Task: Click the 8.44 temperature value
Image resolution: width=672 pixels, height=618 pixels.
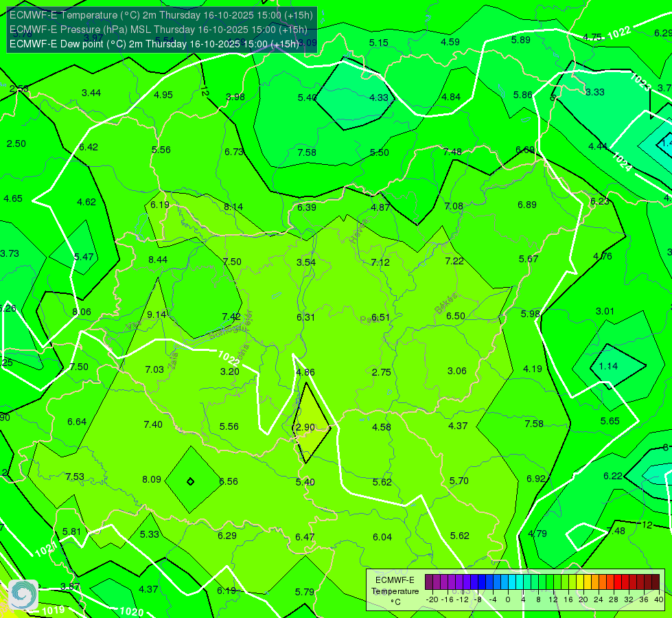Action: tap(158, 260)
